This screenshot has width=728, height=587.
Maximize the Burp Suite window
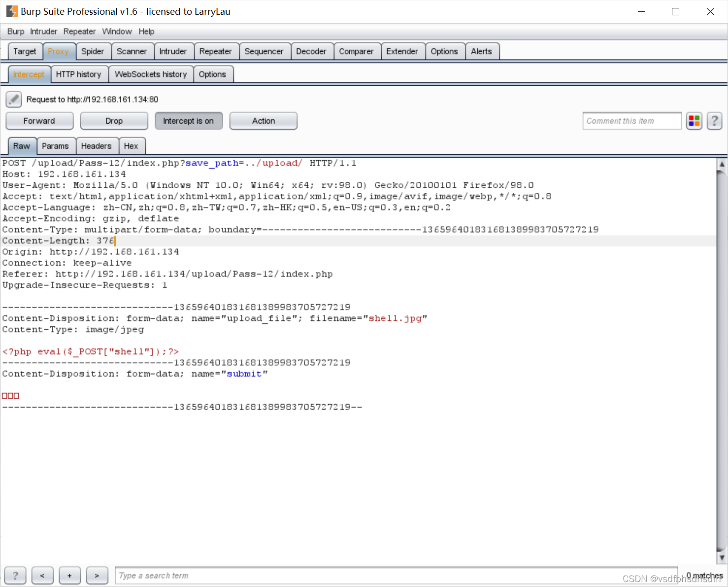pos(676,11)
